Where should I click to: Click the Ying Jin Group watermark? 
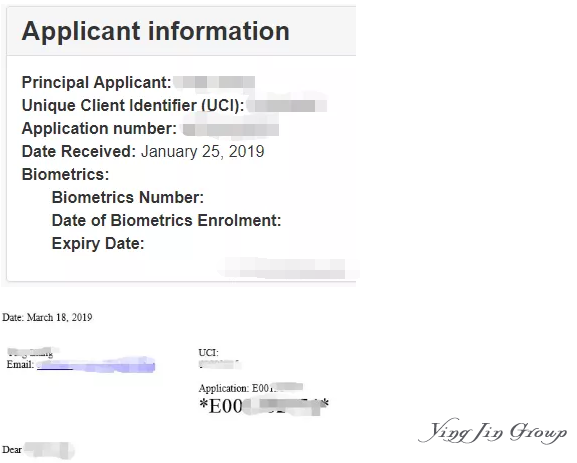click(493, 431)
